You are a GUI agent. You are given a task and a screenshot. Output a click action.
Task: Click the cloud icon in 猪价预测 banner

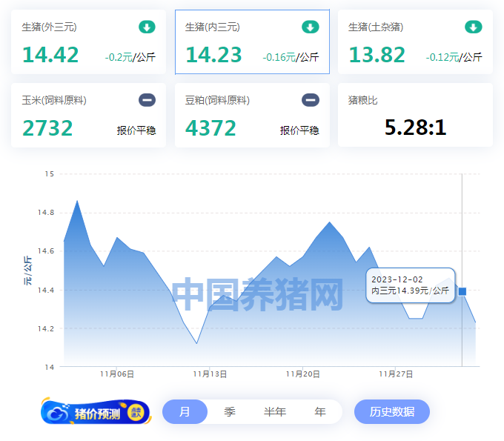(58, 413)
